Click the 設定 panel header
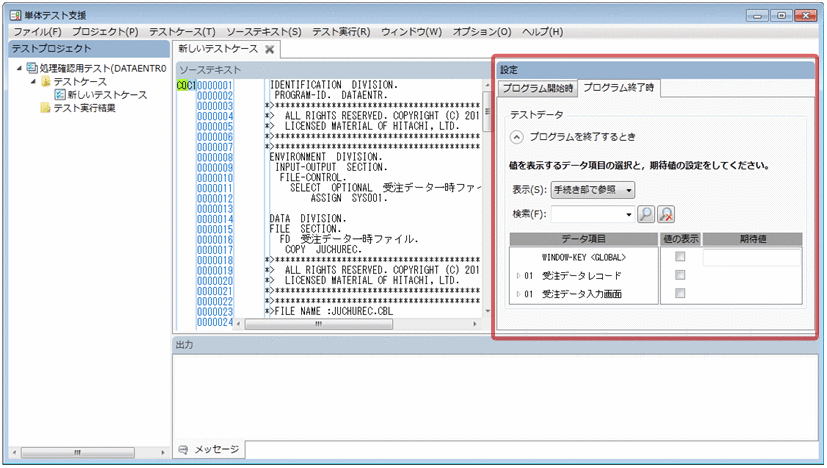The width and height of the screenshot is (827, 468). tap(655, 70)
